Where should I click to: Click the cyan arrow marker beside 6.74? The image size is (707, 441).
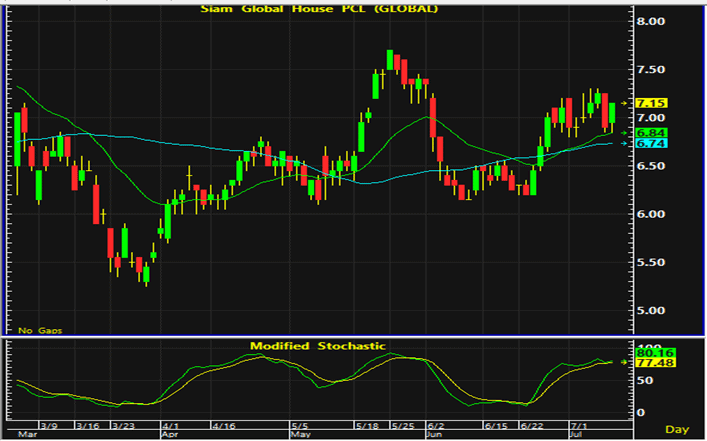624,143
